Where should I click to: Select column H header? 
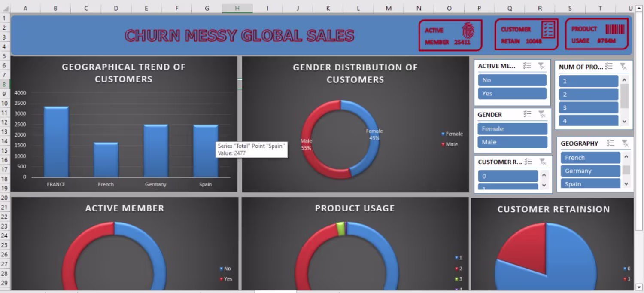click(237, 8)
